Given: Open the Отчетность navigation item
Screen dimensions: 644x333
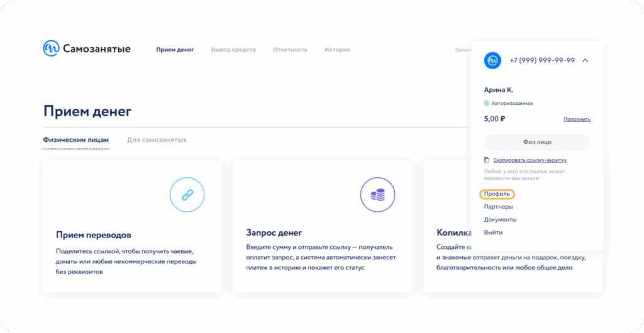Looking at the screenshot, I should [290, 50].
